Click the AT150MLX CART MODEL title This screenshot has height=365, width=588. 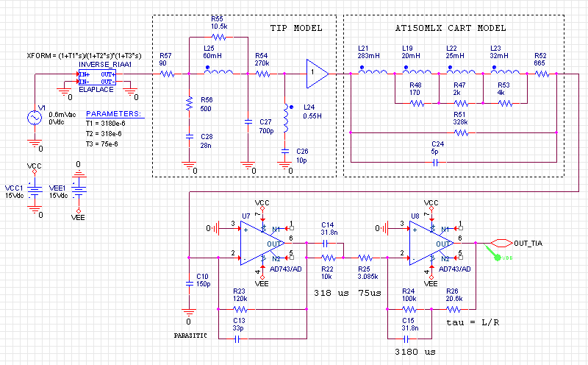coord(451,28)
